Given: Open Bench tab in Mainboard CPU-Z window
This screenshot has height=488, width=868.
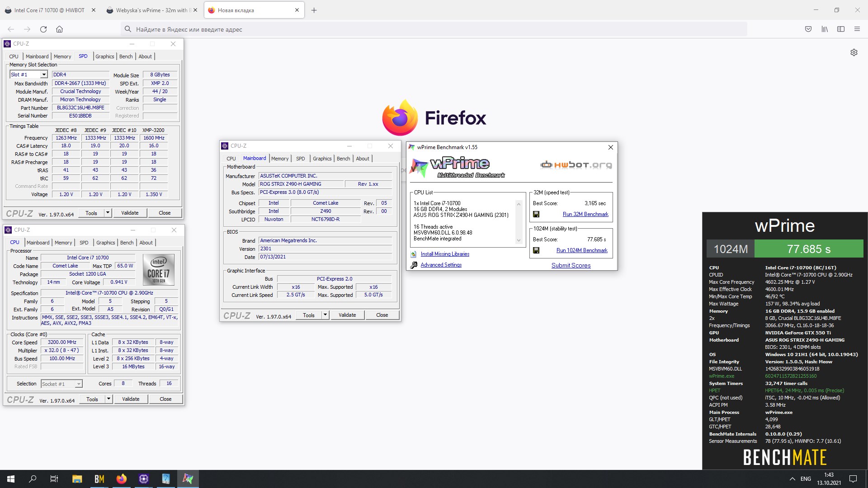Looking at the screenshot, I should pyautogui.click(x=343, y=159).
